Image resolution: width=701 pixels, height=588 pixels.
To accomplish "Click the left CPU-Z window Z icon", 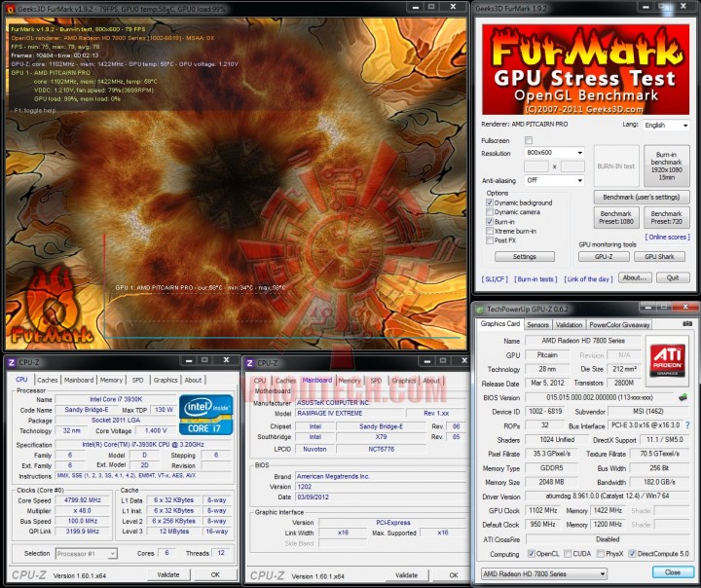I will pos(12,362).
